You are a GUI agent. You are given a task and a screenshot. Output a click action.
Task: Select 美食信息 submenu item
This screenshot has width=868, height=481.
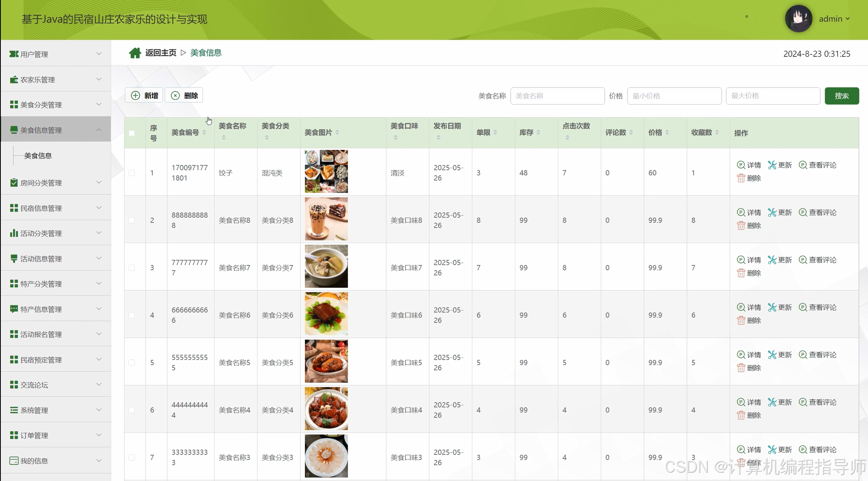38,155
